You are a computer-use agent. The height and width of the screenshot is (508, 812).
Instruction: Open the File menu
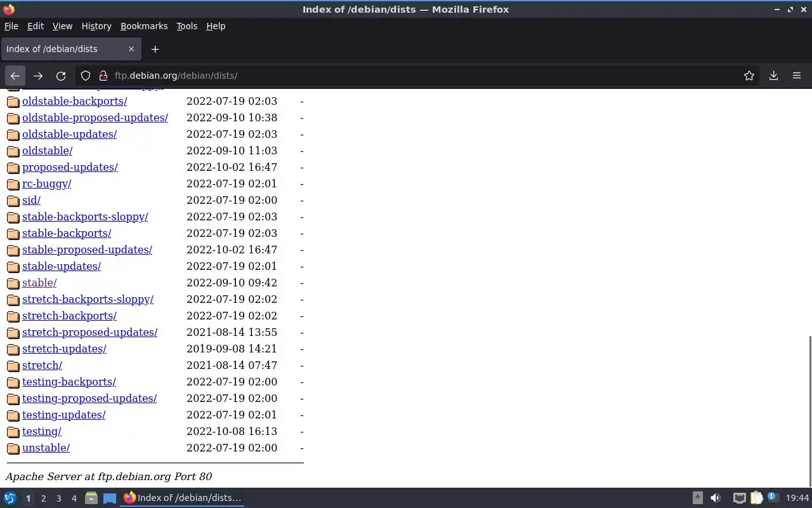click(11, 26)
